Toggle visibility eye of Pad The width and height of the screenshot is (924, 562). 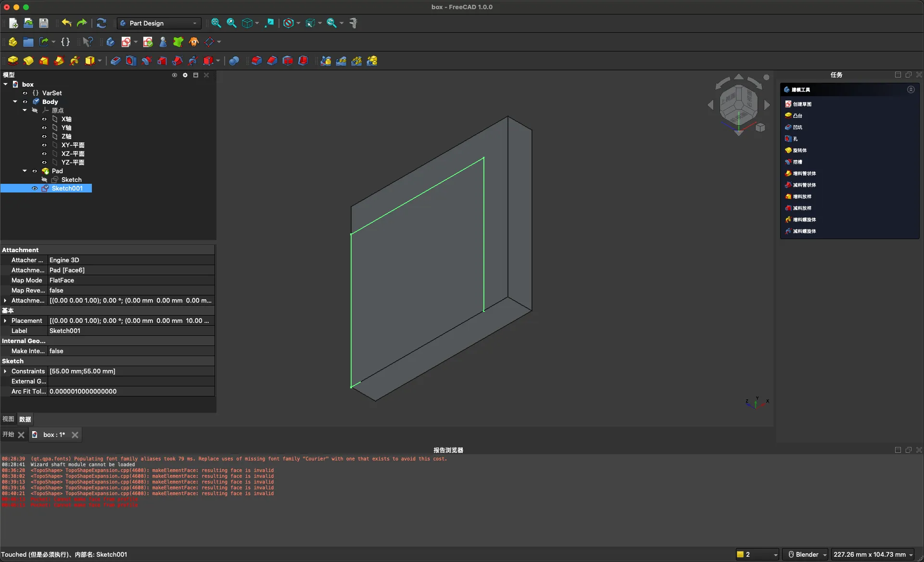coord(35,171)
